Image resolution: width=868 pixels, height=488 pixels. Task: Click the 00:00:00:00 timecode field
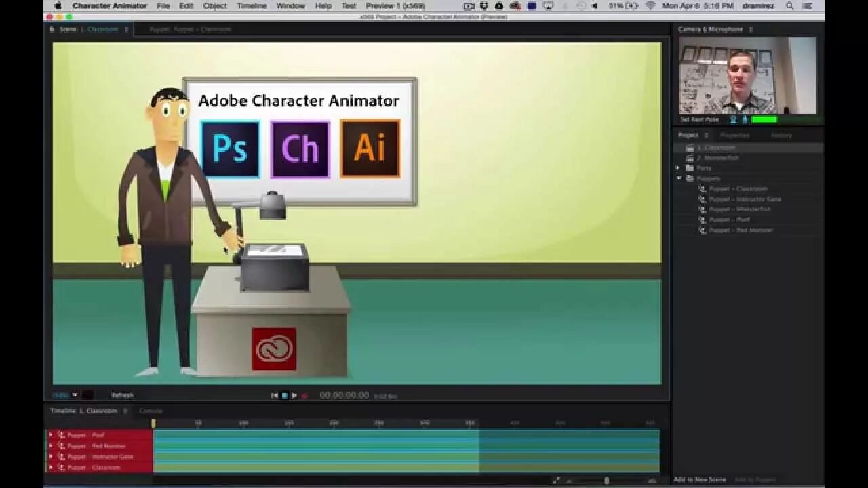pyautogui.click(x=344, y=395)
